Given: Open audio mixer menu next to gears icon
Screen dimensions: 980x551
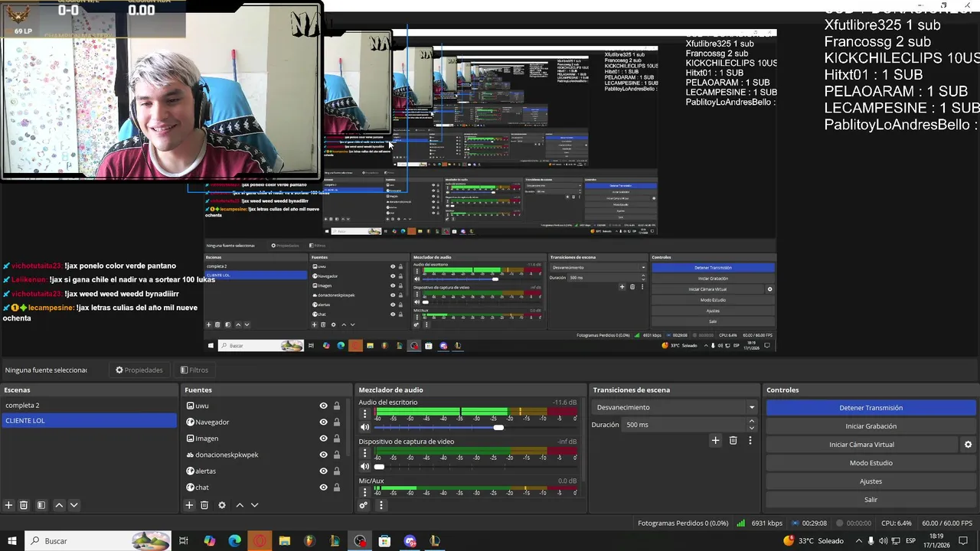Looking at the screenshot, I should point(381,505).
